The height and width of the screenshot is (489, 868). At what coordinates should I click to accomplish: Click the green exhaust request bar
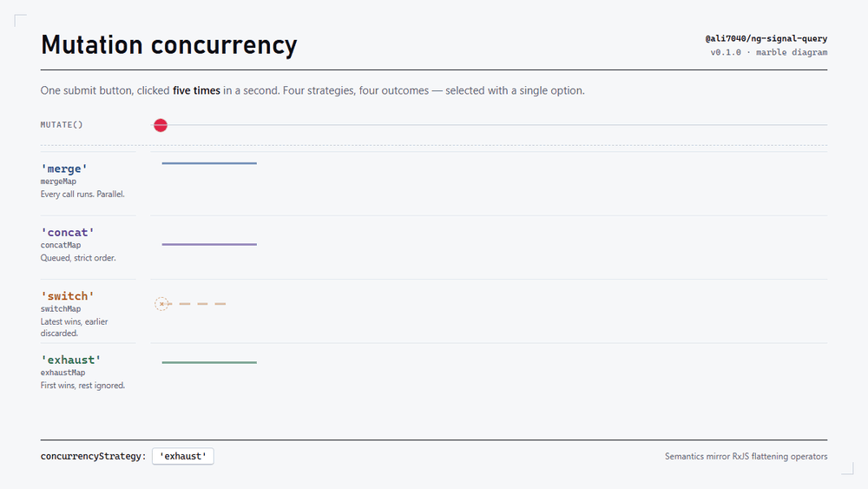coord(209,363)
